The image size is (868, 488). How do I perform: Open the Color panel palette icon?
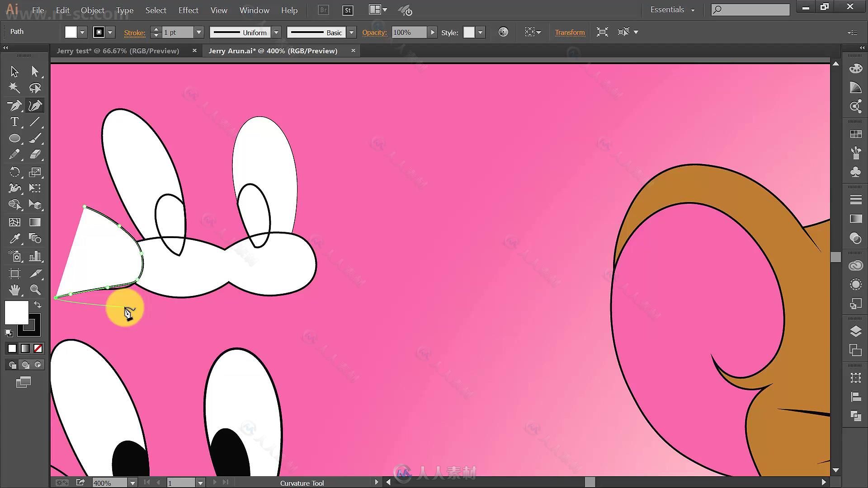coord(855,69)
